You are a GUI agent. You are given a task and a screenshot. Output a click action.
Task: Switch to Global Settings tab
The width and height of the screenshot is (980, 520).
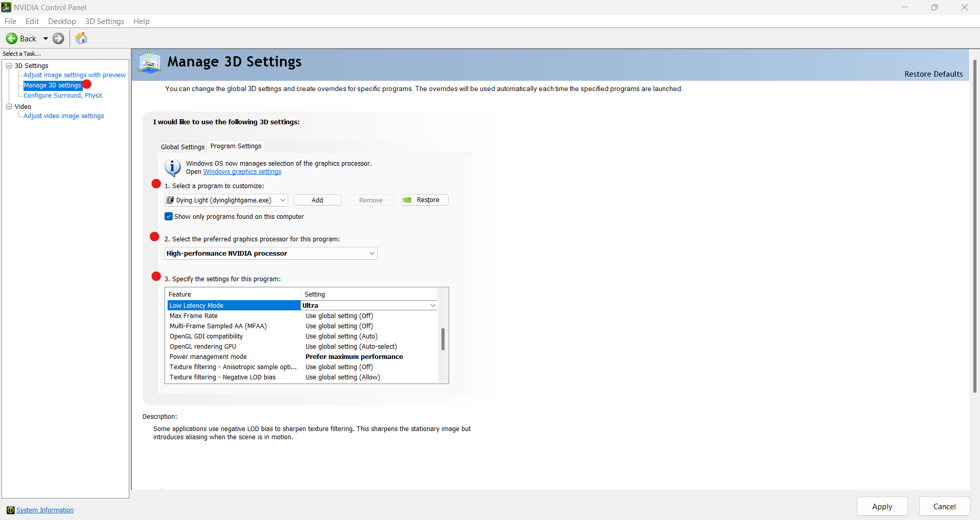coord(182,147)
